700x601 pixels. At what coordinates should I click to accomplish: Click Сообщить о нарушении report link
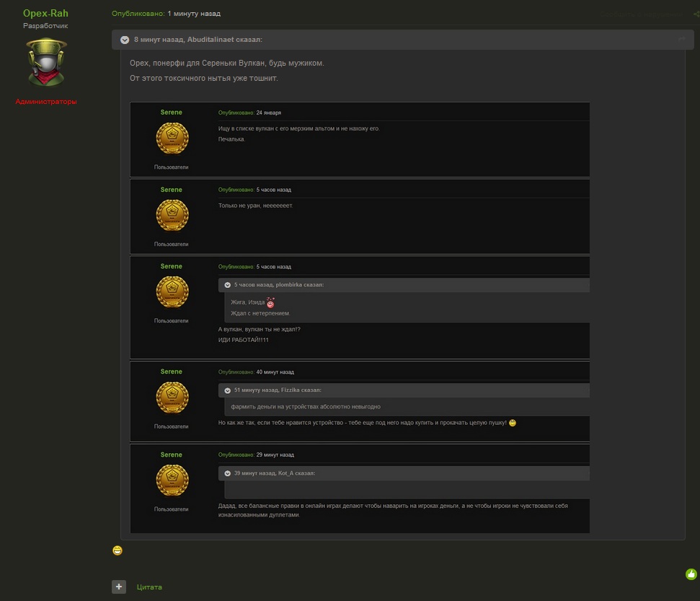click(x=640, y=14)
